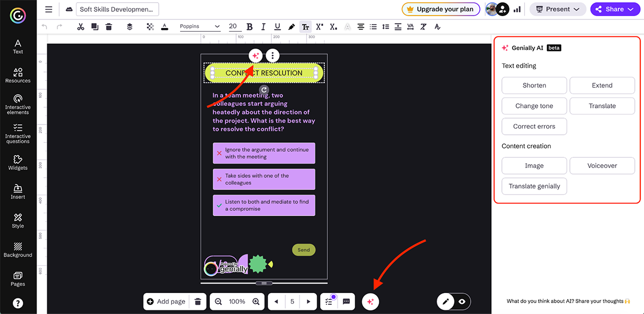The image size is (644, 314).
Task: Open the comments panel near the page navigator
Action: coord(345,301)
